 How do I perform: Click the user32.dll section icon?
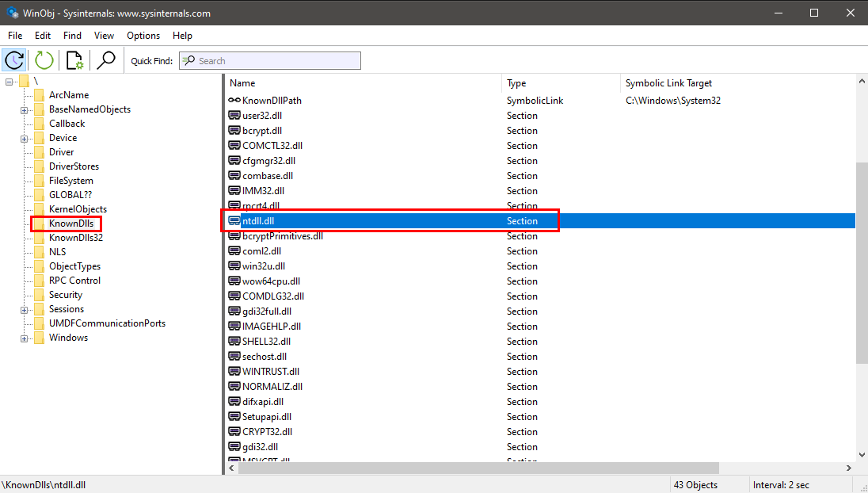point(234,115)
